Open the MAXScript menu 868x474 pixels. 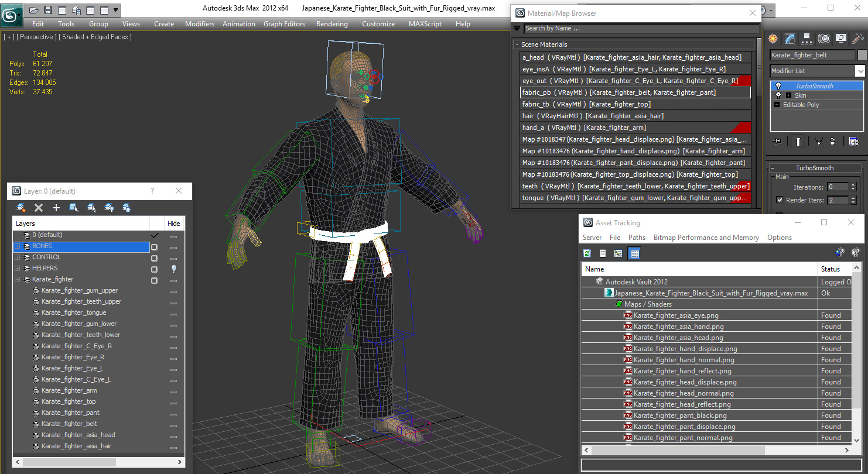pos(425,24)
